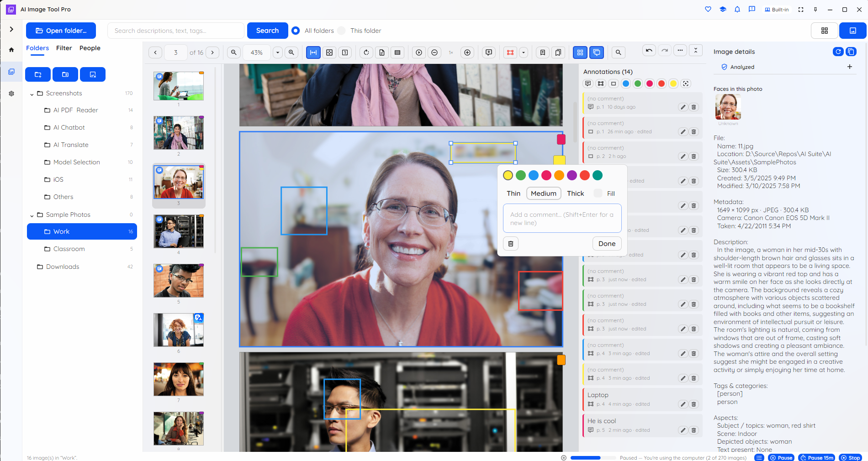Refresh image details analysis
The height and width of the screenshot is (461, 868).
click(x=838, y=52)
